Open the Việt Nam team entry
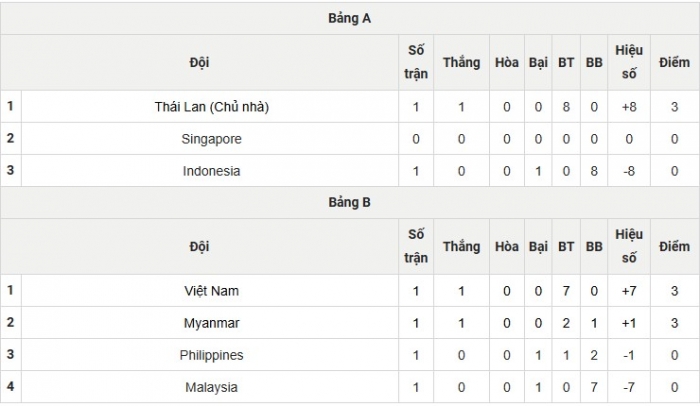 [212, 291]
